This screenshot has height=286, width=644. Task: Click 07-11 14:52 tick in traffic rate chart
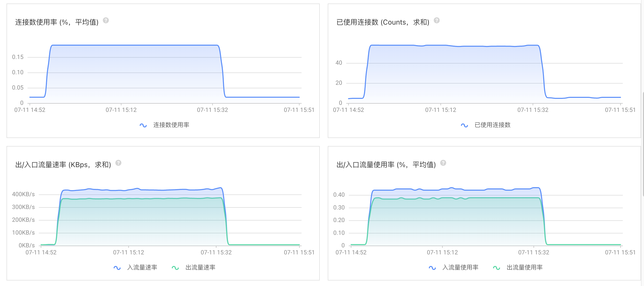(41, 252)
